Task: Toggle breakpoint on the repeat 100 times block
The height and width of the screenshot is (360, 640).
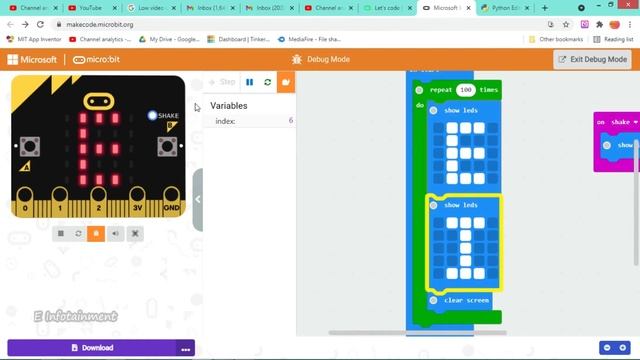Action: point(419,90)
